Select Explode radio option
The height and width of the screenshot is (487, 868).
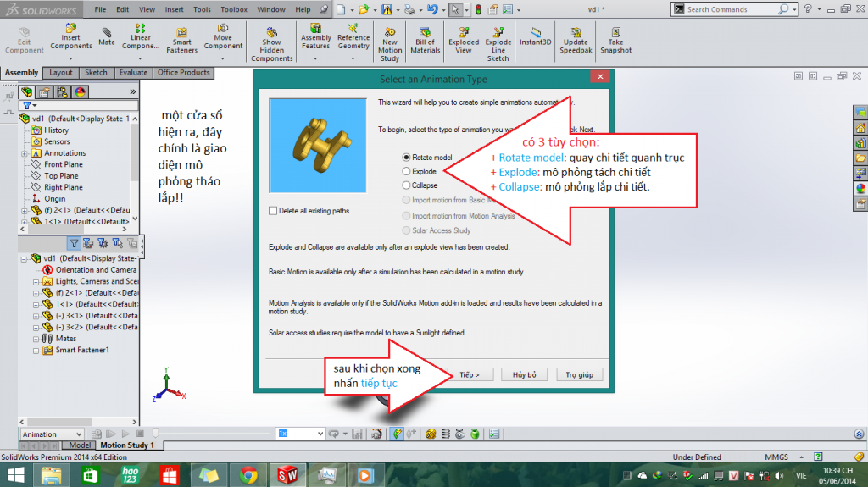click(419, 172)
